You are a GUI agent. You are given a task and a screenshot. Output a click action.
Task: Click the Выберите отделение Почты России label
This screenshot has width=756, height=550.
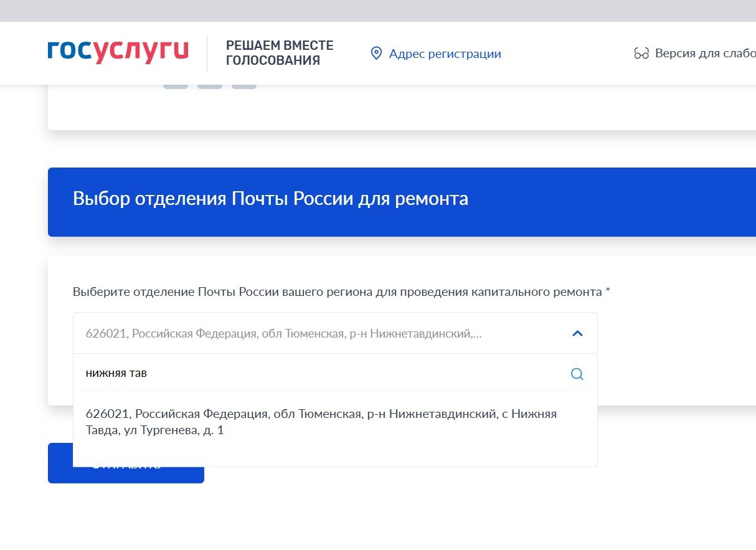[x=341, y=292]
